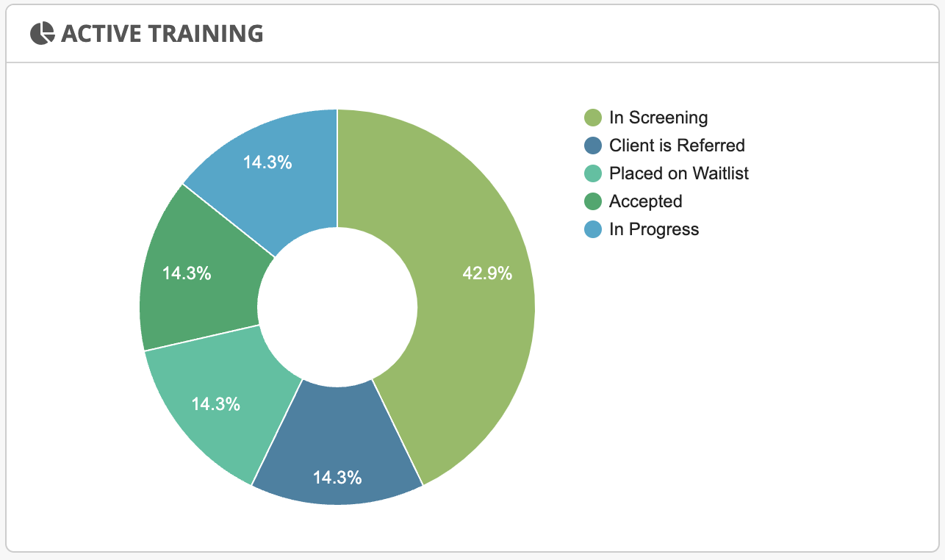The height and width of the screenshot is (560, 945).
Task: Hide the Accepted series via legend text
Action: pyautogui.click(x=645, y=201)
